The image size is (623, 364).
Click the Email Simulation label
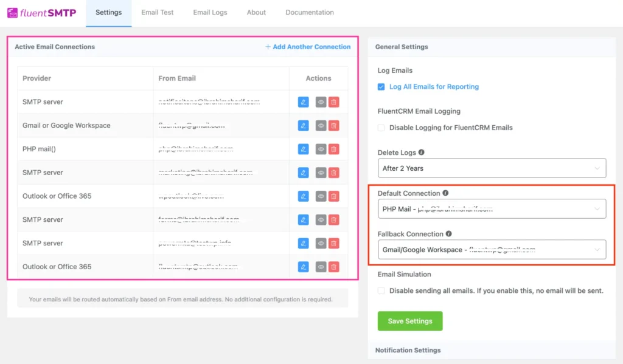click(404, 274)
